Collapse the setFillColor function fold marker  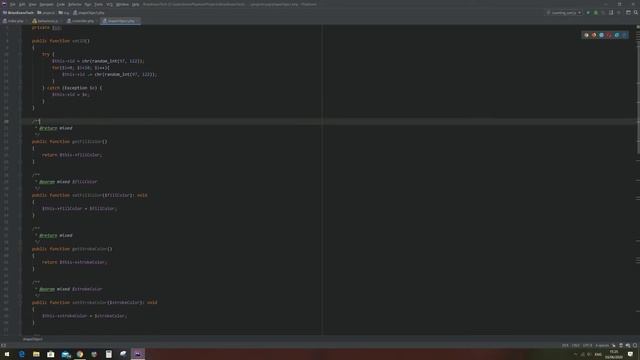click(20, 195)
